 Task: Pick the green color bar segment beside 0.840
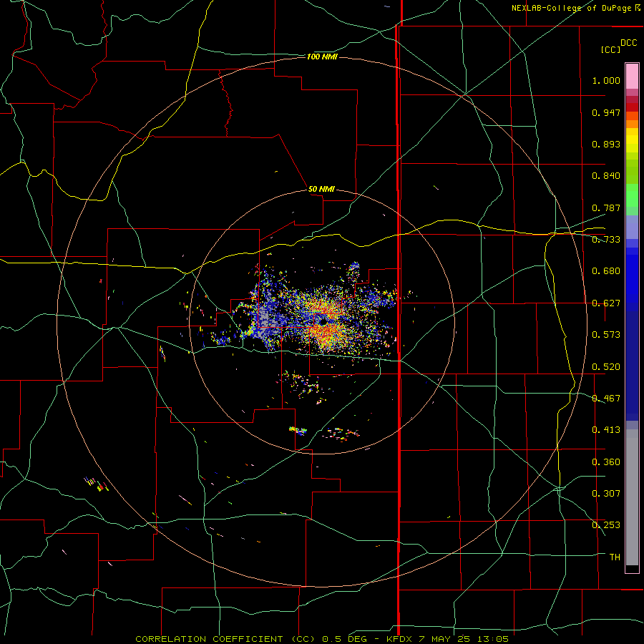[632, 172]
